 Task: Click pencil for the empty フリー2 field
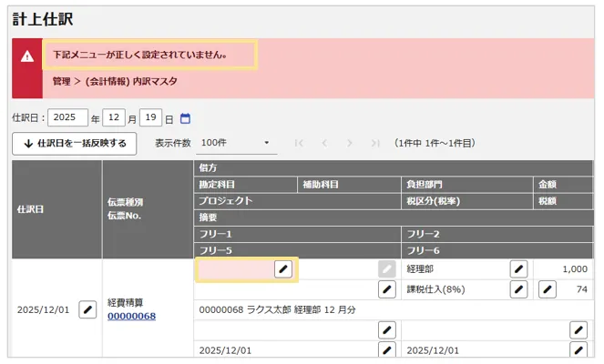click(578, 329)
